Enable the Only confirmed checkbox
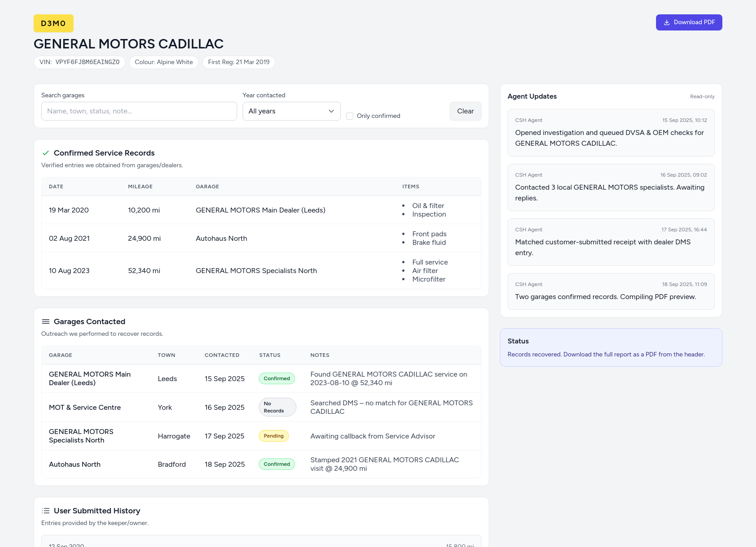The image size is (756, 547). click(350, 116)
